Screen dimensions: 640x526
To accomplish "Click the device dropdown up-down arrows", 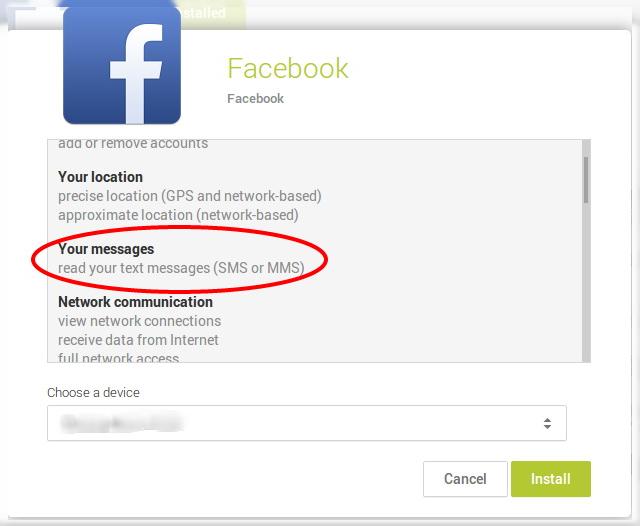I will click(547, 423).
